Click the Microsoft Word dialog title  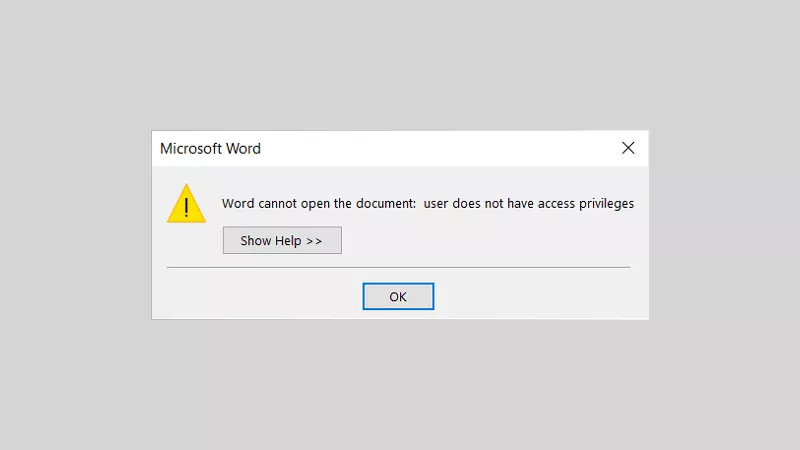[x=210, y=148]
